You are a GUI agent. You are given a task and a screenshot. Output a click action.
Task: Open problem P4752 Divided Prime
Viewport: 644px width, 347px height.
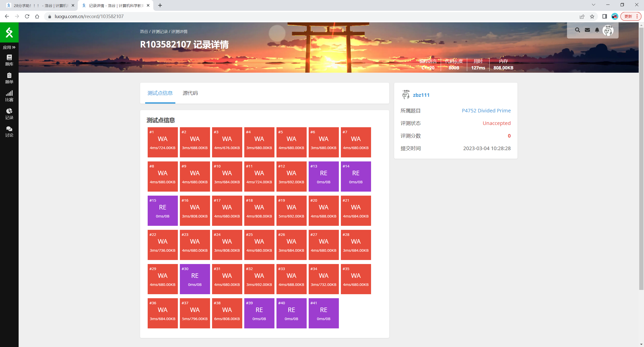(486, 111)
